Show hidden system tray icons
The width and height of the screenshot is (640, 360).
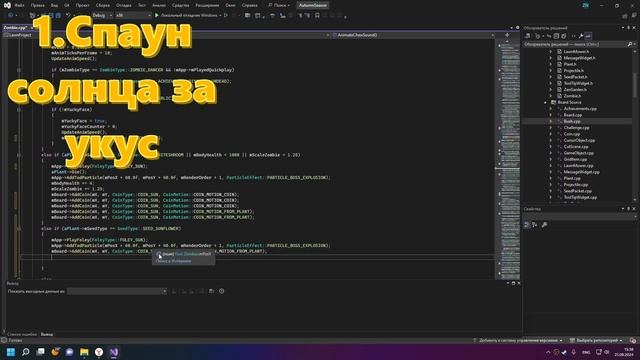[548, 352]
